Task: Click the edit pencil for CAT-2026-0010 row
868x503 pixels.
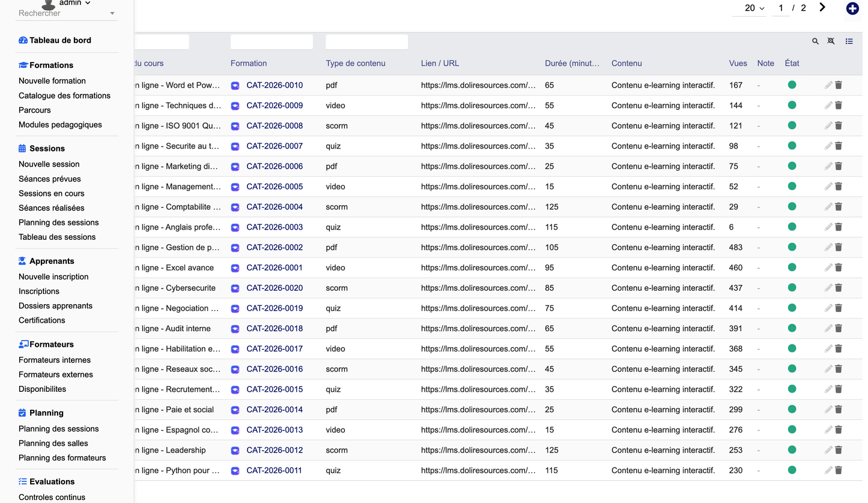Action: tap(828, 85)
